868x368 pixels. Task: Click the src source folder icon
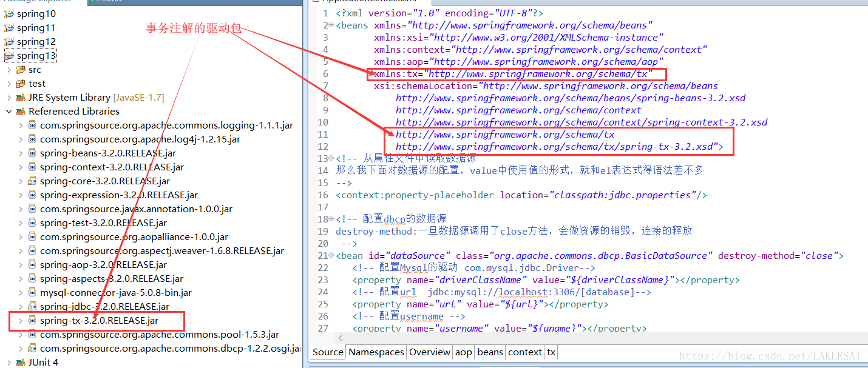pos(21,70)
